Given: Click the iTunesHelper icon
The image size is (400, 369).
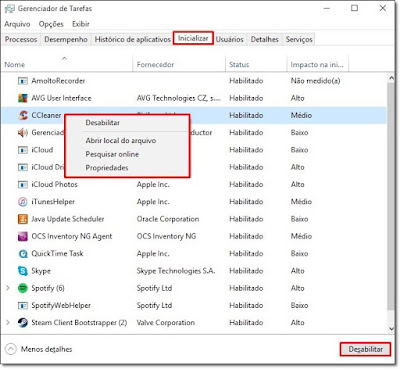Looking at the screenshot, I should pyautogui.click(x=23, y=202).
